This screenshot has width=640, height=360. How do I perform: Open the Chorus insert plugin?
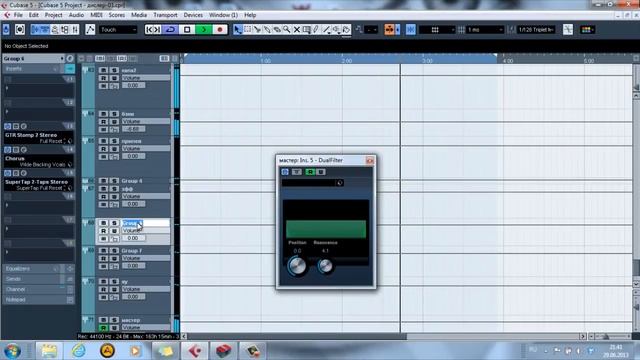38,161
